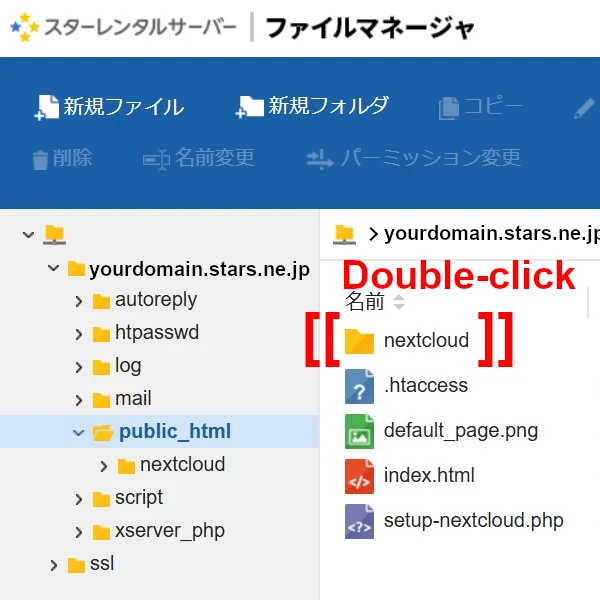Click the xserver_php folder icon in tree

tap(101, 532)
